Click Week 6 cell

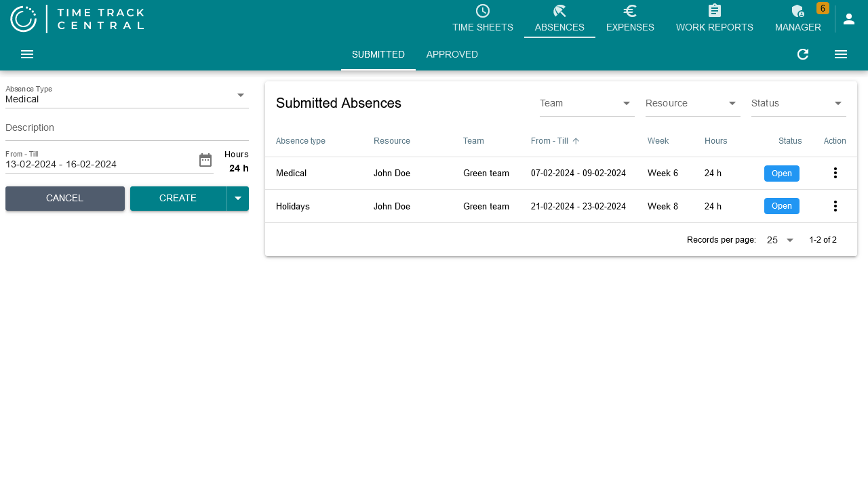click(x=663, y=174)
